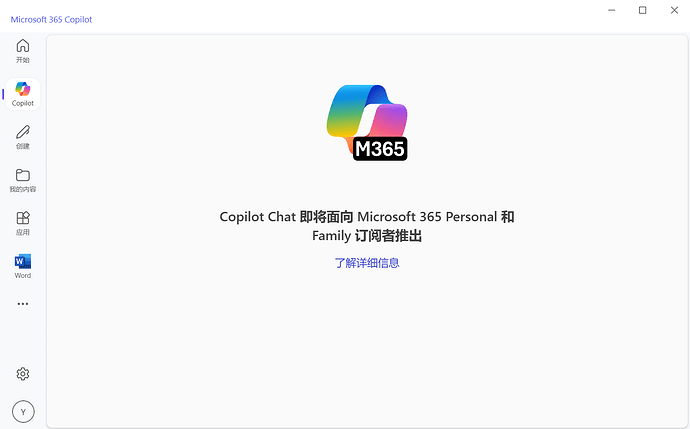
Task: Open the settings gear icon
Action: pyautogui.click(x=22, y=374)
